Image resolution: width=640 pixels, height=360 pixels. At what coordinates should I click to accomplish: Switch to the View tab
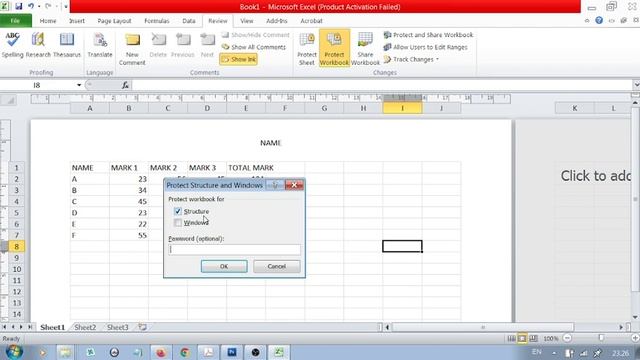click(247, 21)
